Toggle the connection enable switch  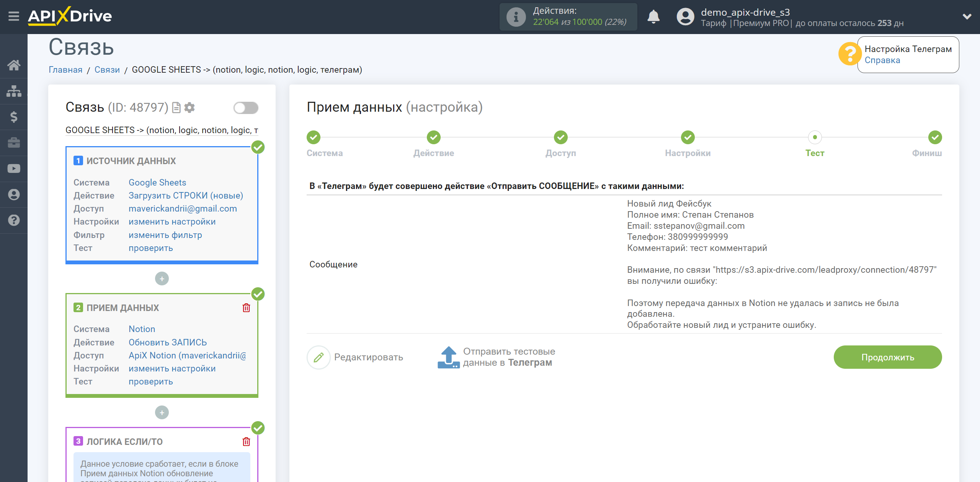[246, 108]
